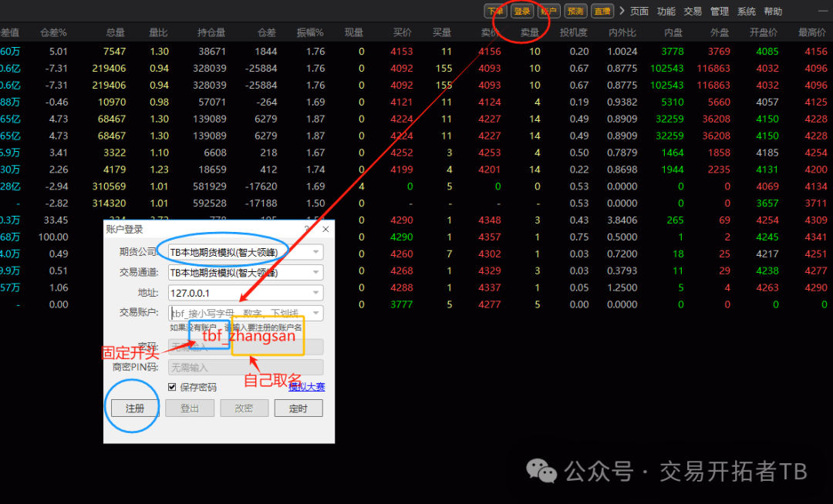
Task: Open the 功能 menu
Action: [666, 11]
